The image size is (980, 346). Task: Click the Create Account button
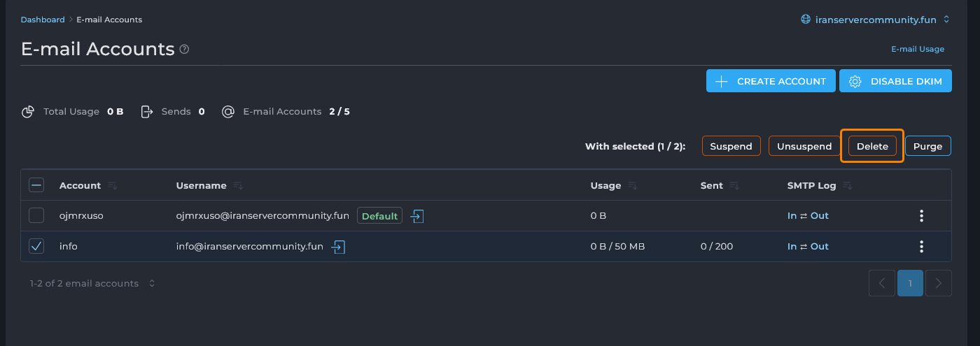771,81
